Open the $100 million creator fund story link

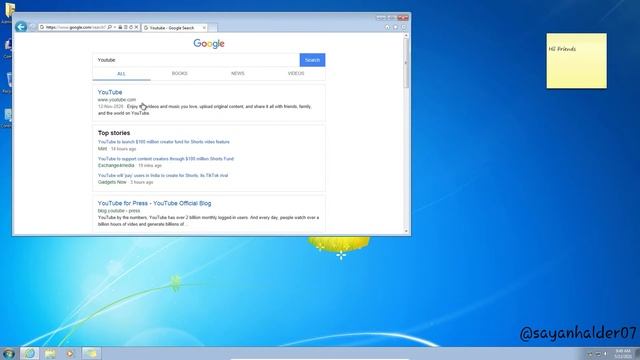[x=164, y=142]
